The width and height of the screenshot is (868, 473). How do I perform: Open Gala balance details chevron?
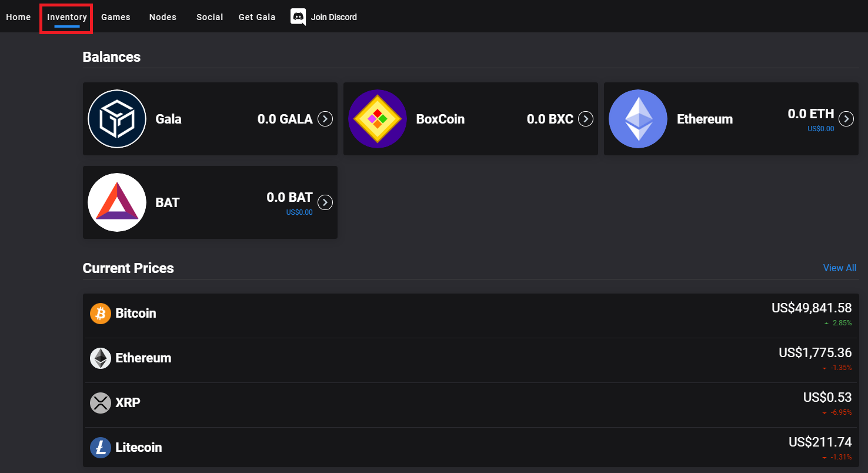click(x=325, y=119)
